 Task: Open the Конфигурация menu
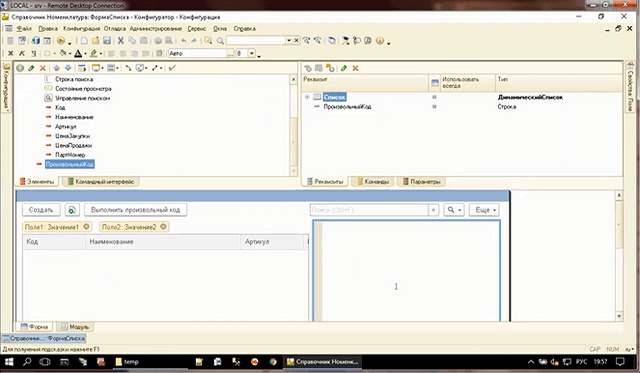81,29
